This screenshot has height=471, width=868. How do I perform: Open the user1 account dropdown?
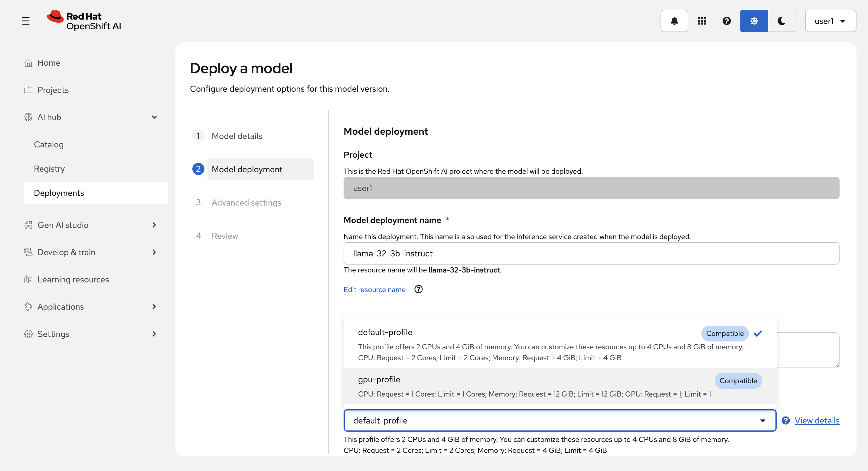pyautogui.click(x=830, y=21)
